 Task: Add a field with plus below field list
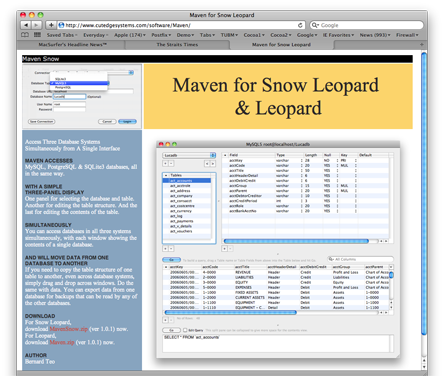(224, 249)
